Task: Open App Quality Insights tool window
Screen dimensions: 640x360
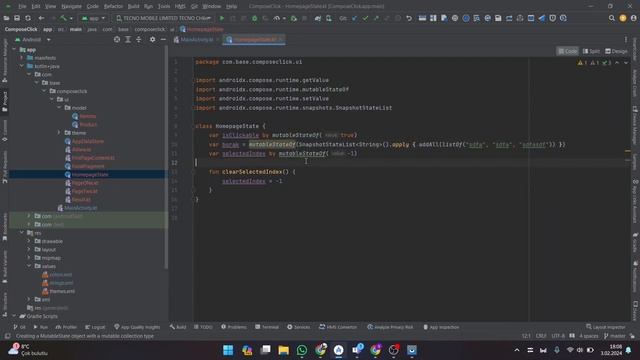Action: pyautogui.click(x=137, y=327)
